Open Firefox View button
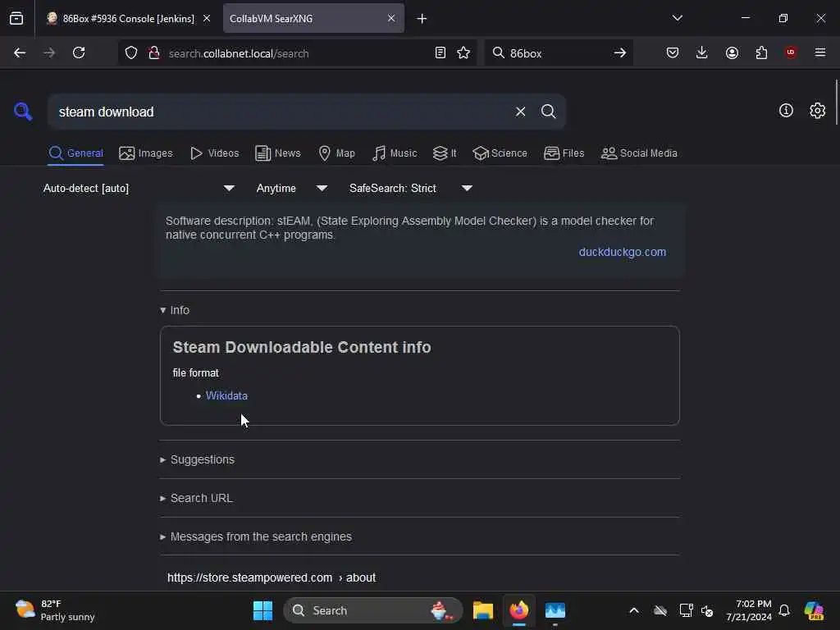 [16, 18]
